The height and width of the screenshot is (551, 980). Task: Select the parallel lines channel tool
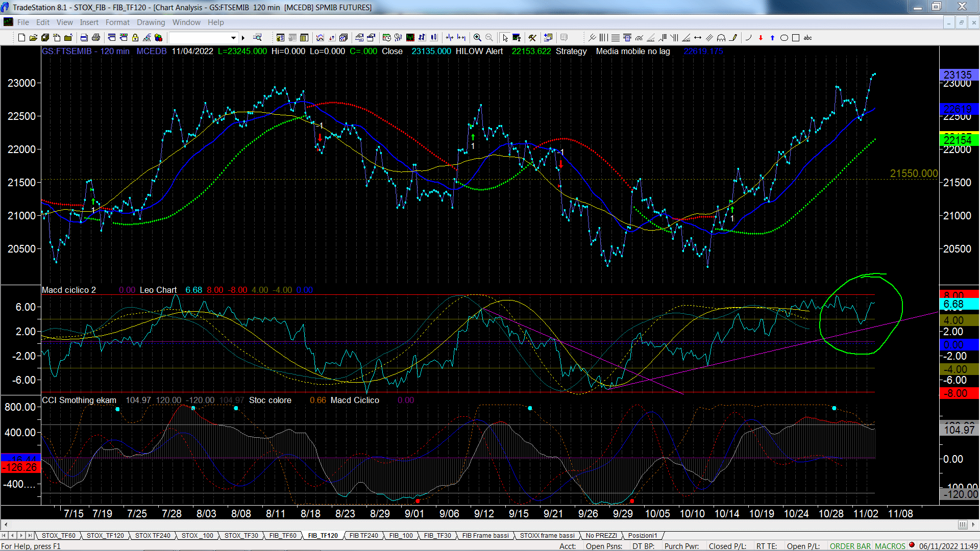(709, 38)
